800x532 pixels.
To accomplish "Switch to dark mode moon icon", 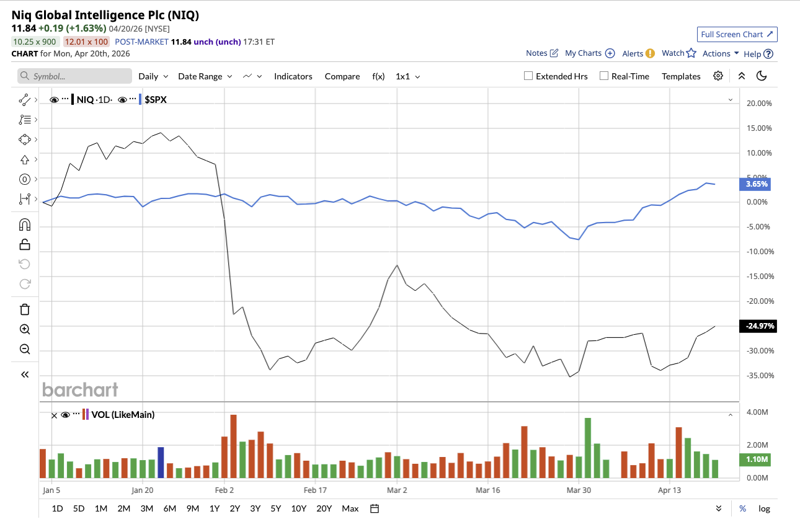I will (x=762, y=76).
